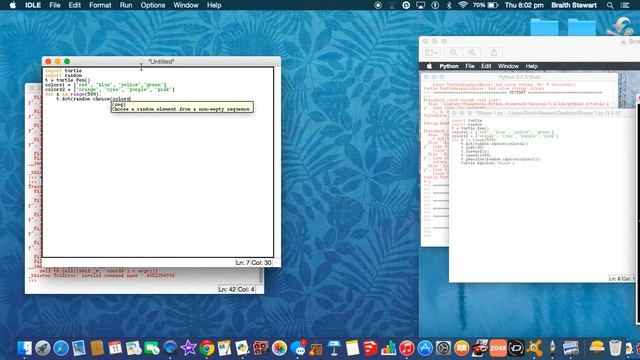The height and width of the screenshot is (360, 640).
Task: Launch iMovie star icon in the dock
Action: [x=188, y=348]
